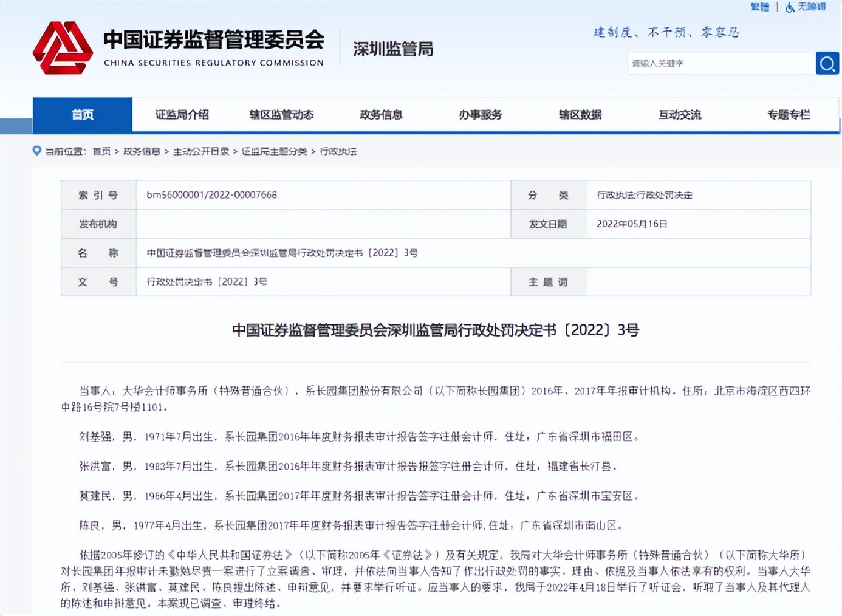This screenshot has height=616, width=842.
Task: Go to 政务信息 in the breadcrumb
Action: tap(142, 151)
